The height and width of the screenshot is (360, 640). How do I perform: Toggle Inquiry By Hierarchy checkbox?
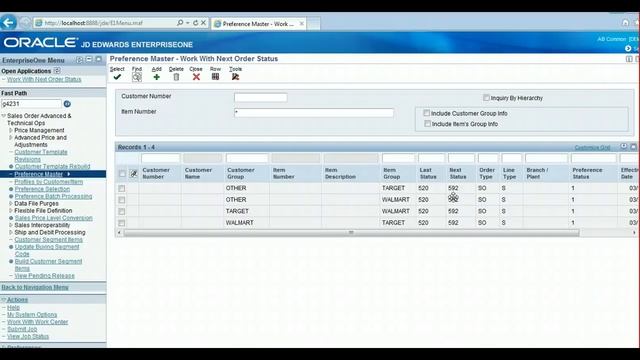tap(486, 98)
